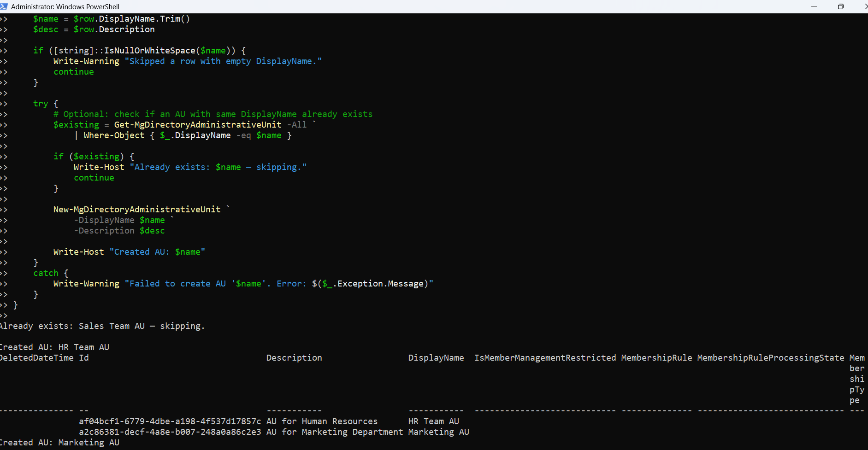Click the GUID starting with a2c86381
The width and height of the screenshot is (868, 450).
point(170,432)
